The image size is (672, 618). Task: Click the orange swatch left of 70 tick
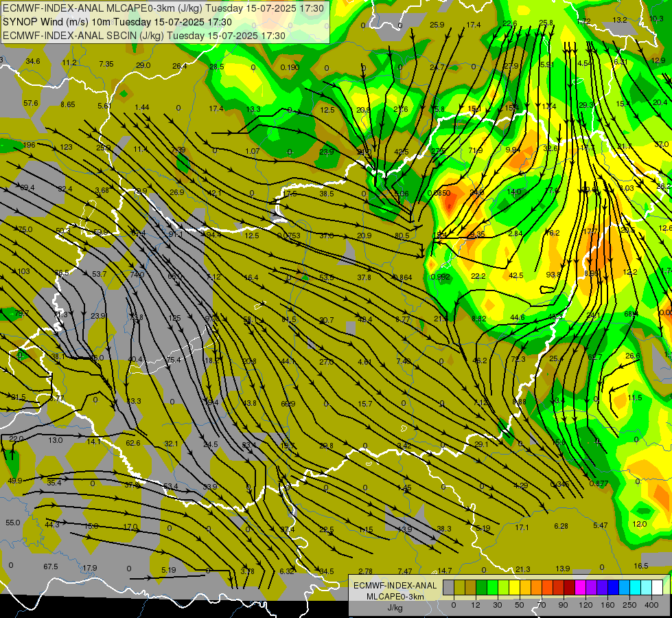pos(537,588)
